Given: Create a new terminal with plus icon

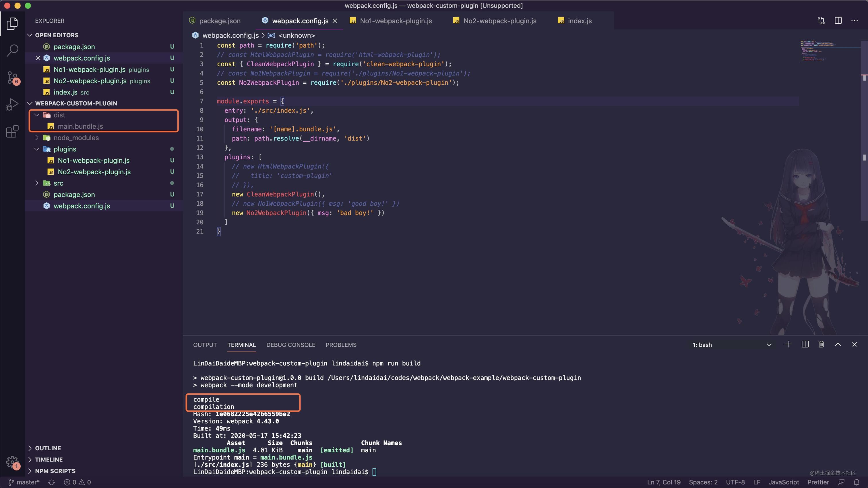Looking at the screenshot, I should (x=788, y=344).
